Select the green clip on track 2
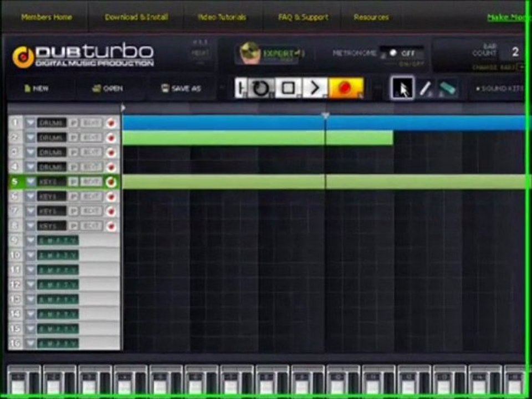Viewport: 532px width, 399px height. point(258,138)
